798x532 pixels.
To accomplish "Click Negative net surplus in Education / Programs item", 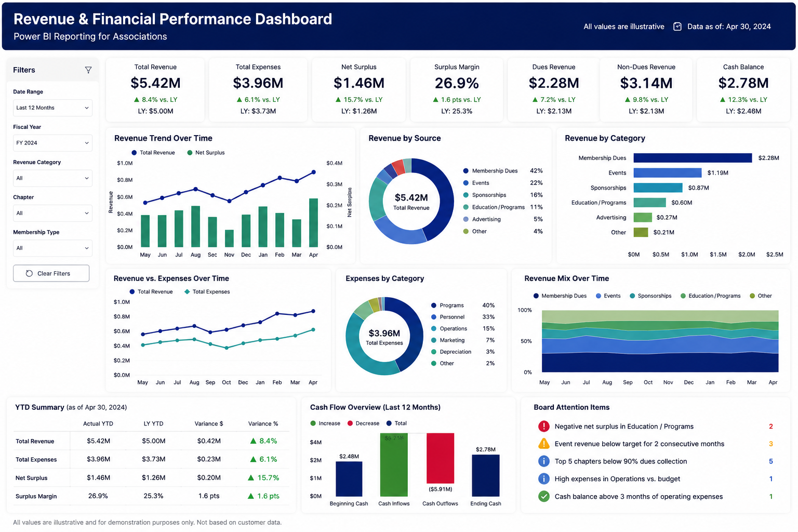I will 624,427.
